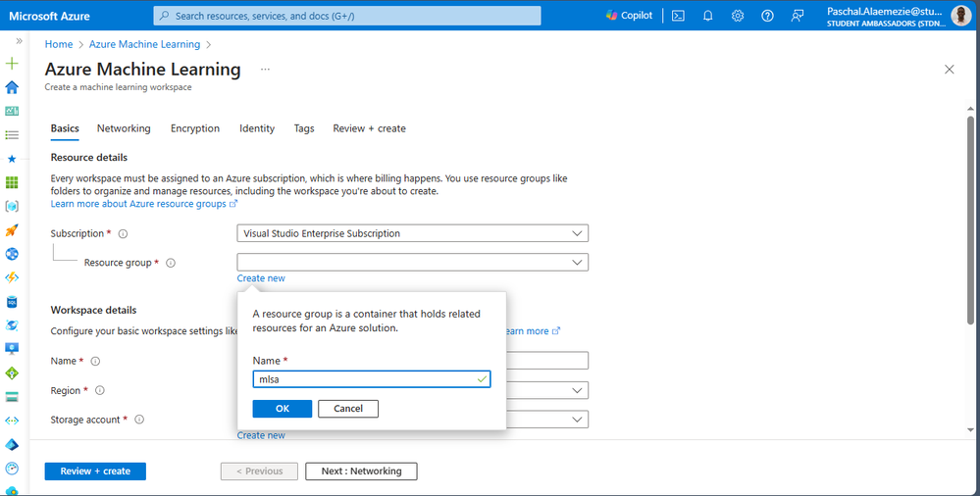
Task: Open SQL databases icon in sidebar
Action: [11, 302]
